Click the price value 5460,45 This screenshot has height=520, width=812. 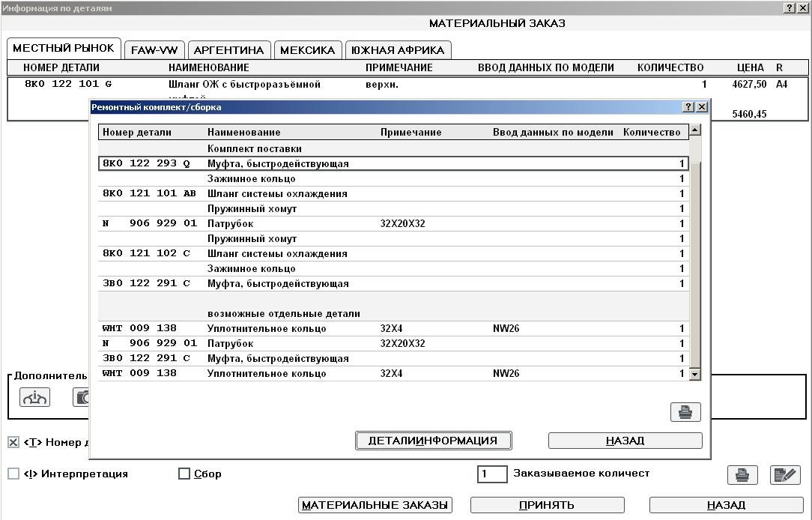pyautogui.click(x=749, y=114)
